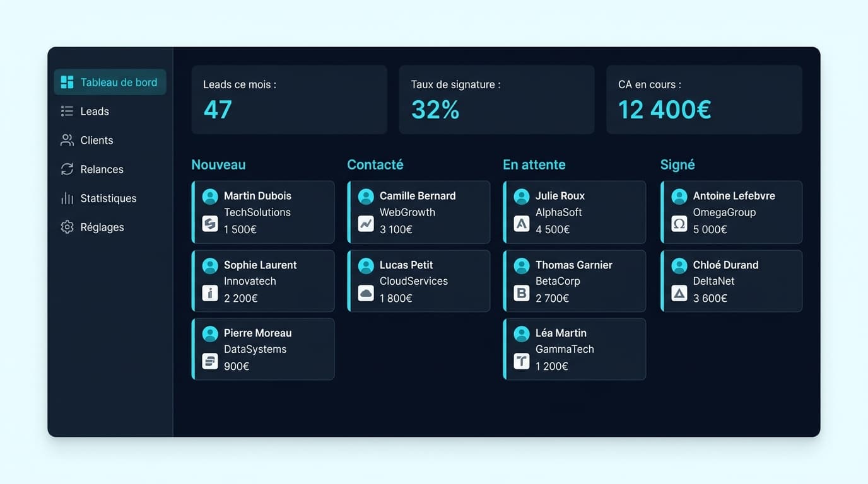
Task: Click the OmegaGroup omega logo
Action: click(x=679, y=224)
